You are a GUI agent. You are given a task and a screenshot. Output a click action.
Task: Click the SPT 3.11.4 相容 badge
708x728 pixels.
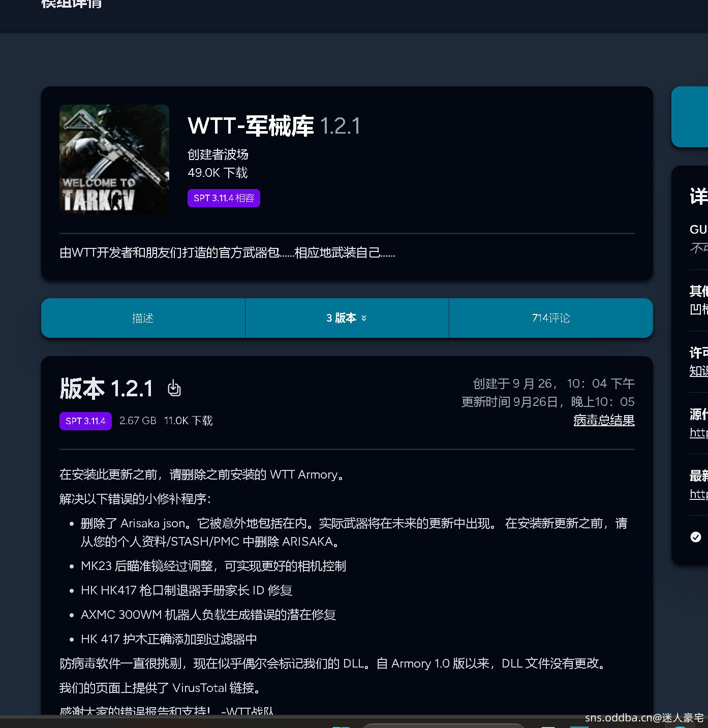point(224,198)
